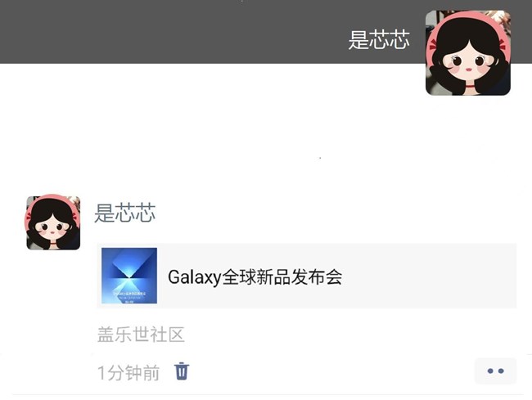
Task: Open the post author name 是芯芯
Action: tap(125, 213)
